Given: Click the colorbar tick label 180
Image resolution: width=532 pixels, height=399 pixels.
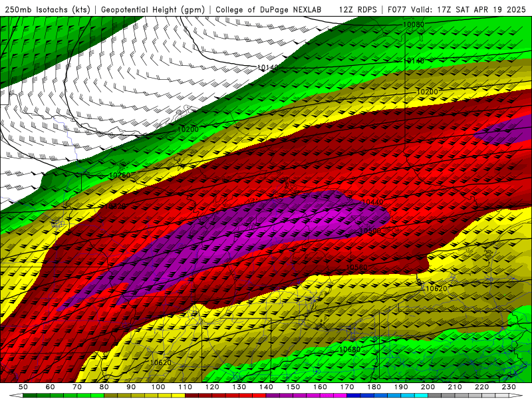Looking at the screenshot, I should click(374, 387).
